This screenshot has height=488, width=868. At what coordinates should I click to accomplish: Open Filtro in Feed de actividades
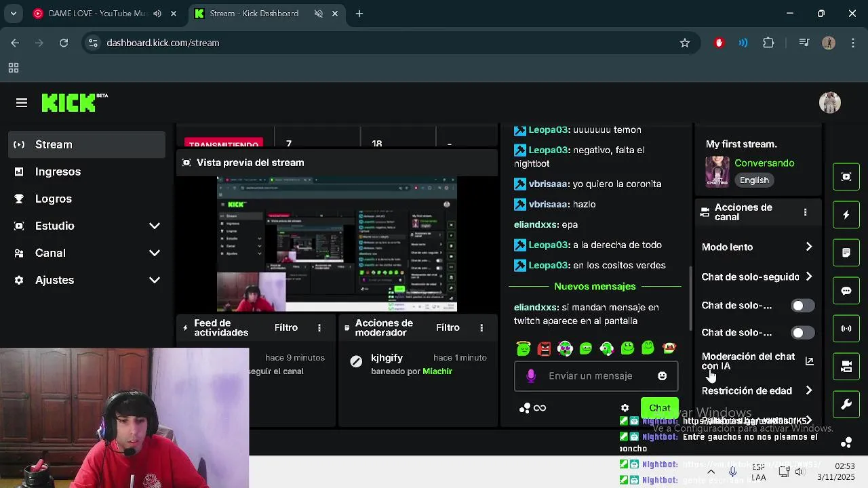(286, 327)
